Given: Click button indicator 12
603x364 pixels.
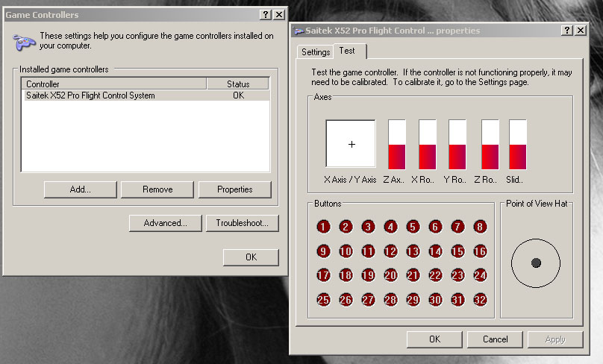Looking at the screenshot, I should click(x=391, y=251).
